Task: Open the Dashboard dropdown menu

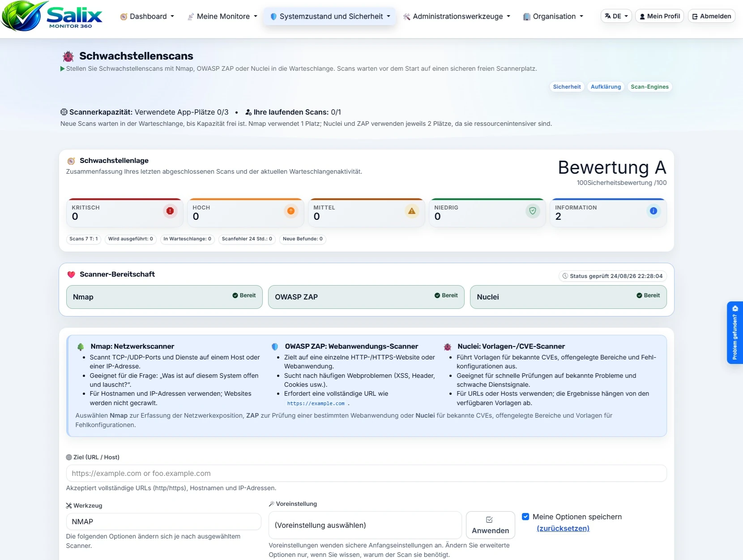Action: pyautogui.click(x=147, y=17)
